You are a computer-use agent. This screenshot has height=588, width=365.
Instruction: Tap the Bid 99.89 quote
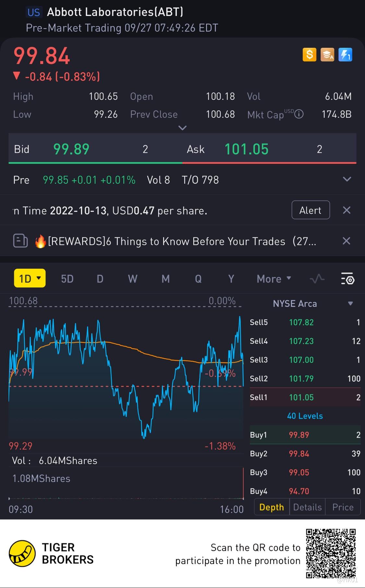tap(95, 149)
